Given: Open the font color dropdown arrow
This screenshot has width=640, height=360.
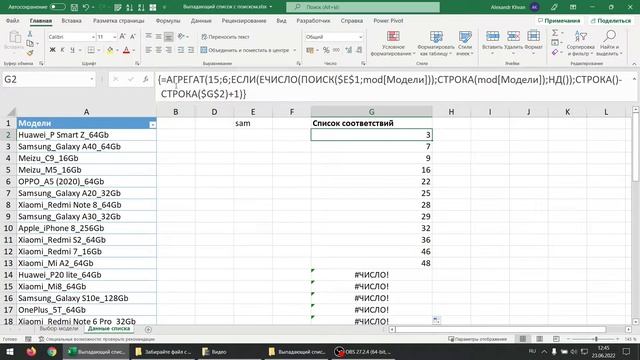Looking at the screenshot, I should (x=133, y=50).
